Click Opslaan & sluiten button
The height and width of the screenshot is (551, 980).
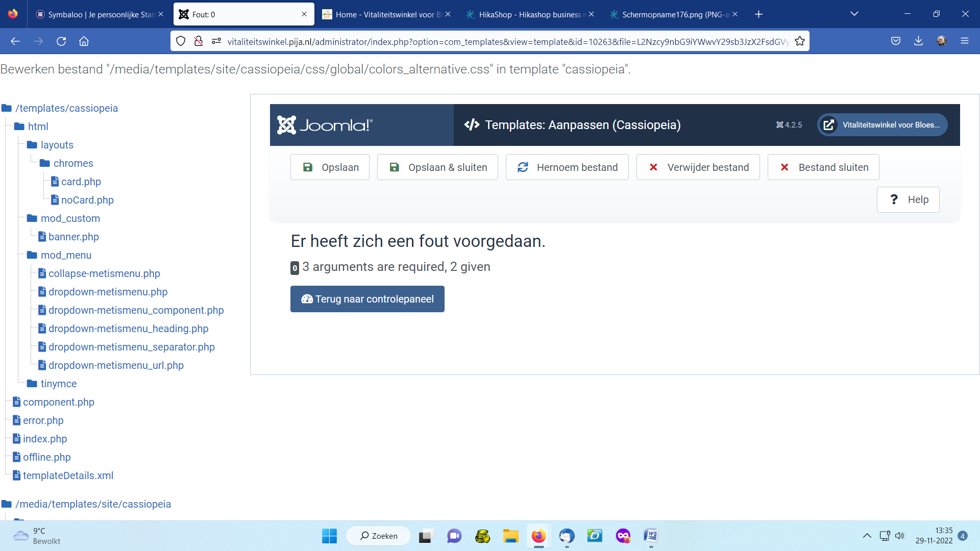(x=437, y=167)
